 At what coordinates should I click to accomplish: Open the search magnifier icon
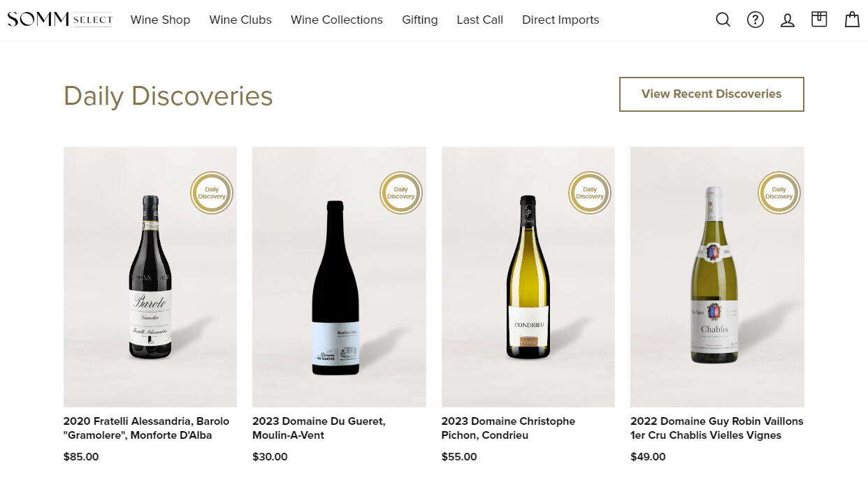(723, 20)
